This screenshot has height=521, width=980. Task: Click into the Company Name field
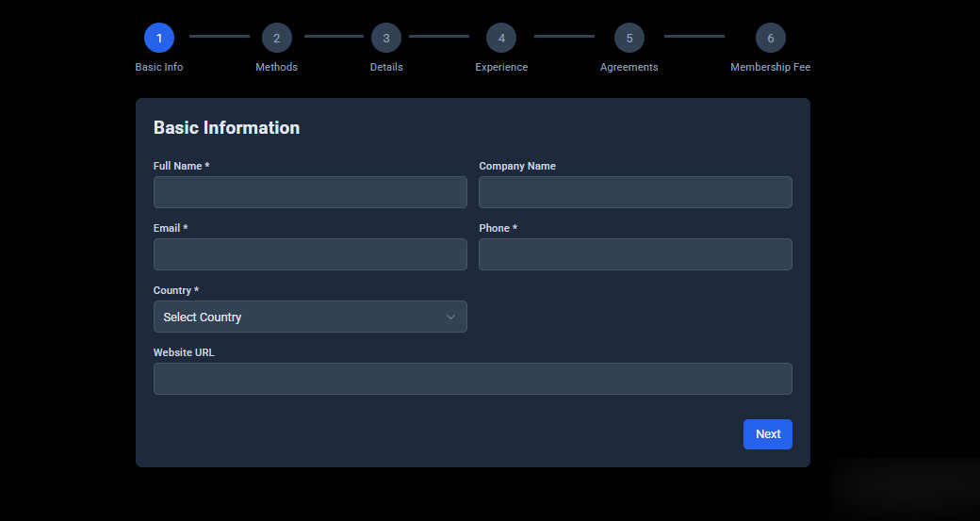[635, 192]
